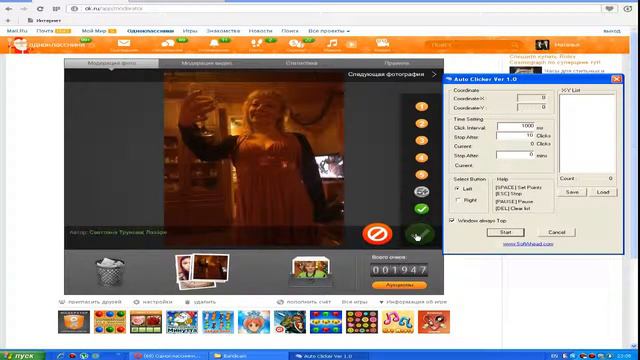
Task: Open the guests footprints icon
Action: tap(256, 44)
